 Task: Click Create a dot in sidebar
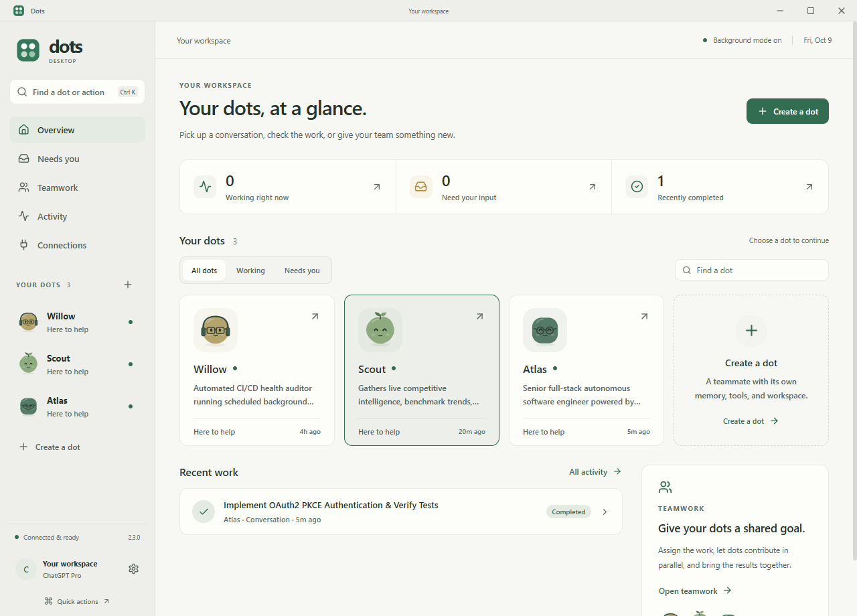(50, 447)
